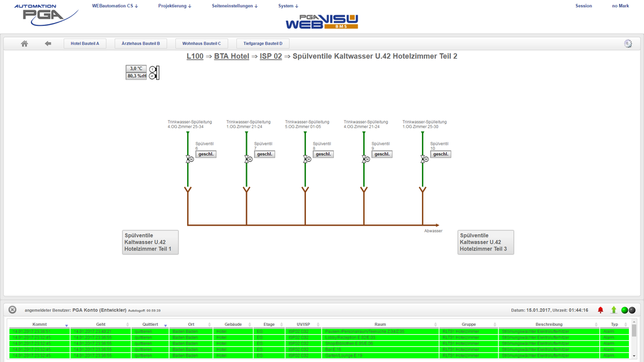Go to Spülventile Kaltwasser Hotelzimmer Teil 3
The width and height of the screenshot is (644, 362).
(485, 242)
